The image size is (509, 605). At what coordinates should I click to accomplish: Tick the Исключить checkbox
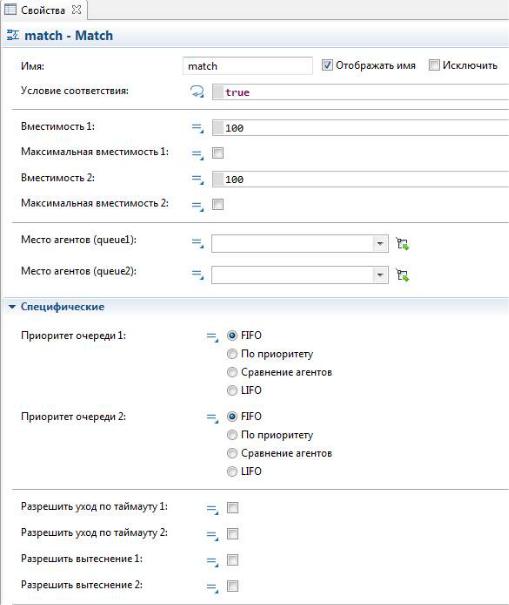pyautogui.click(x=434, y=65)
